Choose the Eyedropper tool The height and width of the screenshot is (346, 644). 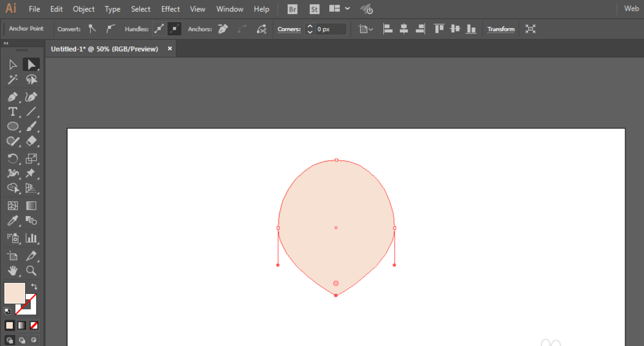coord(13,221)
